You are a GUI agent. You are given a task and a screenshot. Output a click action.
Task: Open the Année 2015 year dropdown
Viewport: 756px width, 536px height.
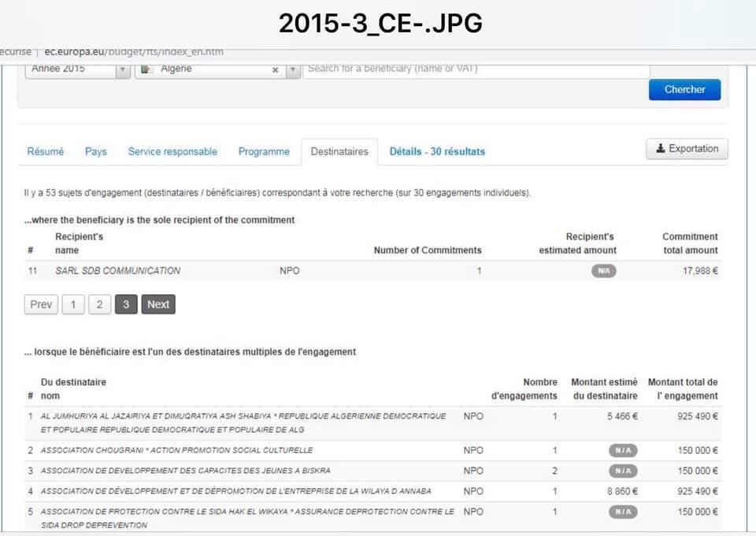[x=77, y=69]
